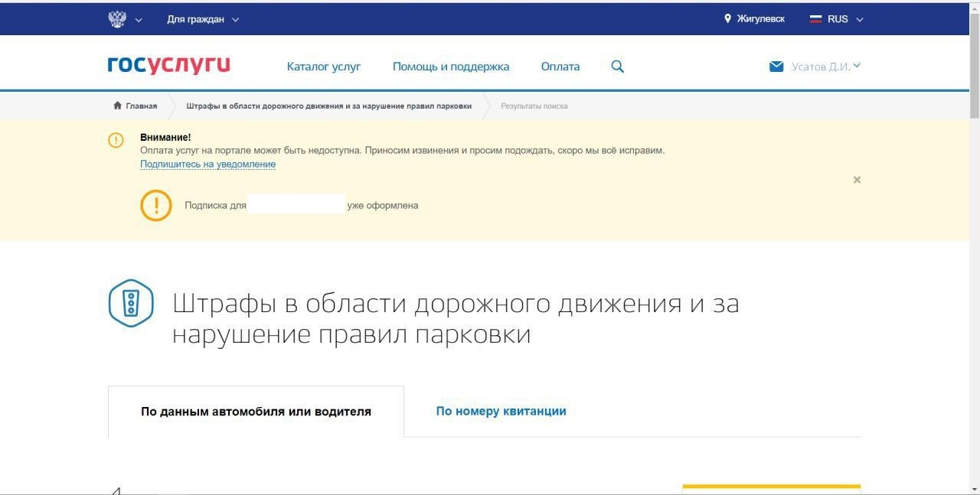Select 'Результаты поиска' breadcrumb text

pos(534,106)
